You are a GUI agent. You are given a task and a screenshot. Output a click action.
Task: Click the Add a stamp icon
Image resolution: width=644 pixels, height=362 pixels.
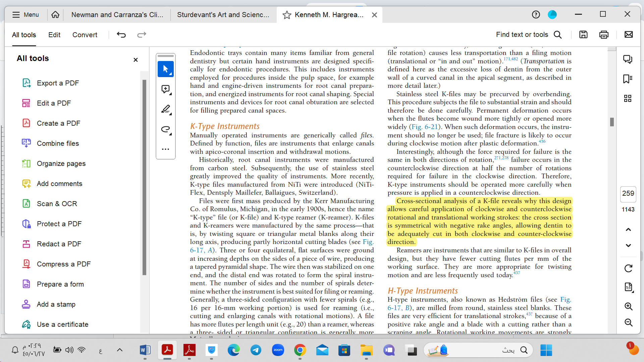pos(26,304)
